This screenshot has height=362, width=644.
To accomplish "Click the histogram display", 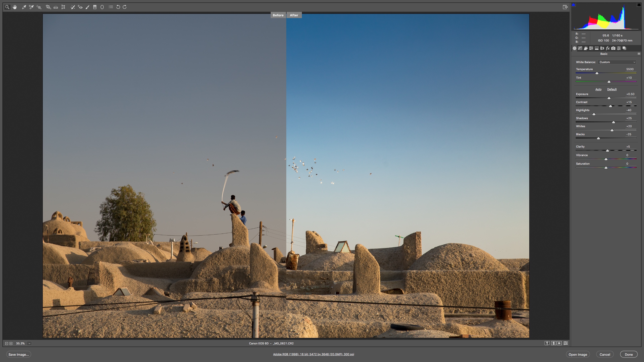I will coord(606,17).
